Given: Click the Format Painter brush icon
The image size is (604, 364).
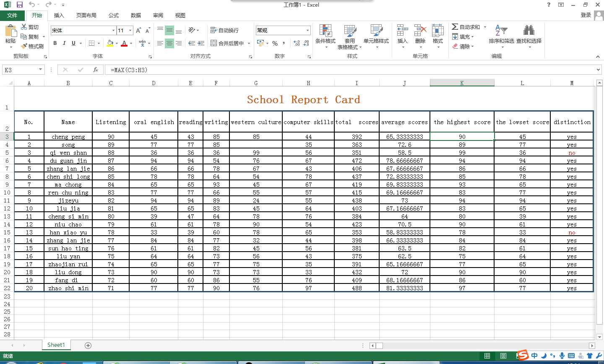Looking at the screenshot, I should [24, 46].
